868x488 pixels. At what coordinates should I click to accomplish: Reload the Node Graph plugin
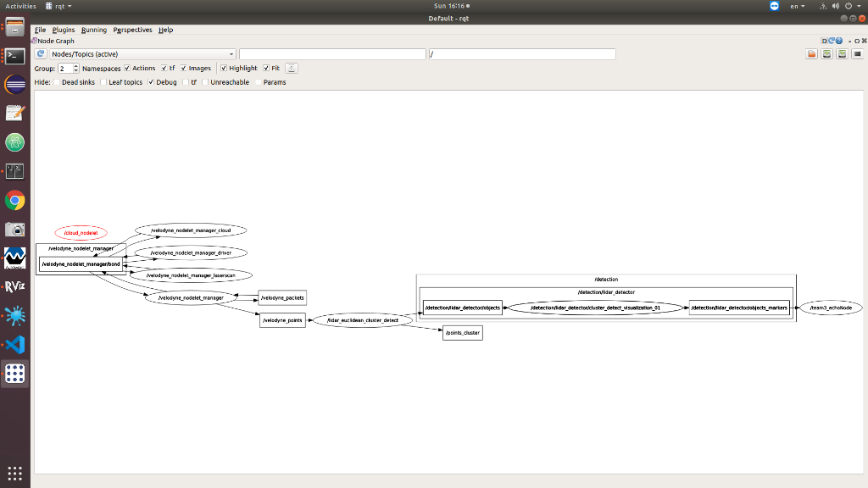[x=832, y=41]
